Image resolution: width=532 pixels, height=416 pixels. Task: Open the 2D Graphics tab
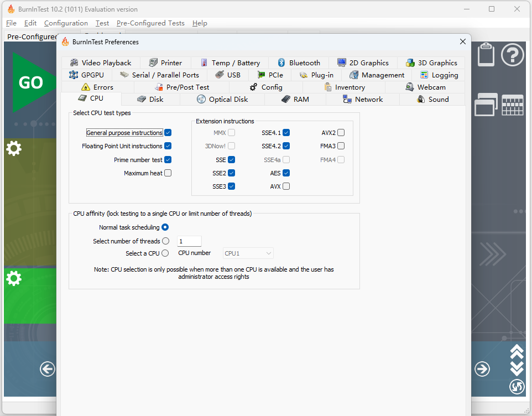pos(363,63)
